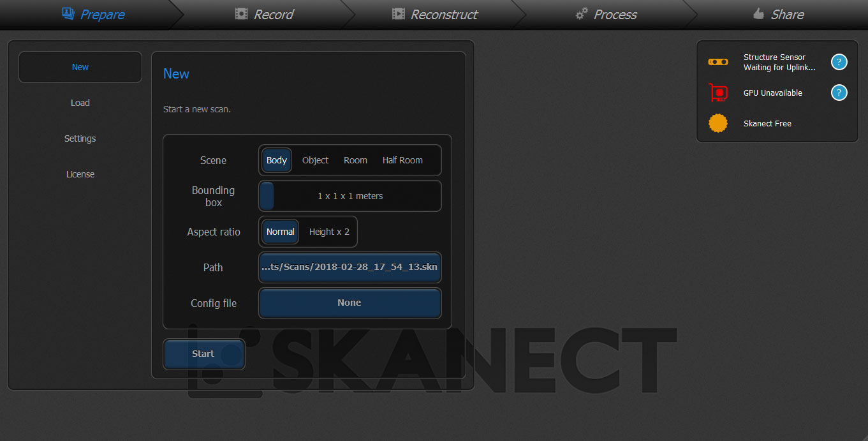Click the Prepare tab photo icon
This screenshot has height=441, width=868.
click(68, 13)
